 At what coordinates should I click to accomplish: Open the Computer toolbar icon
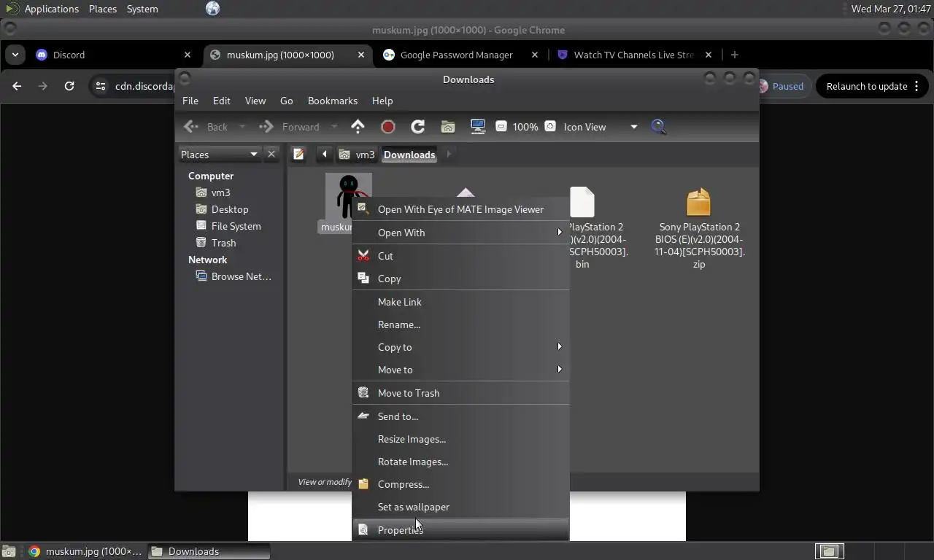478,127
